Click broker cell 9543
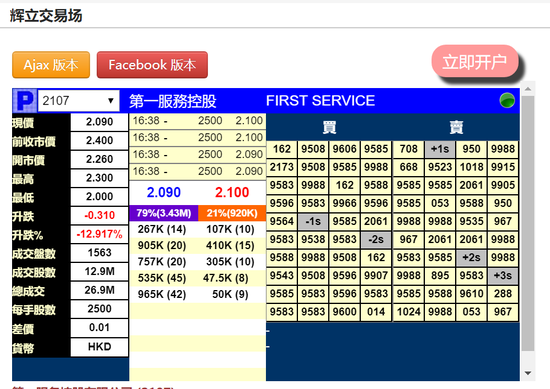Screen dimensions: 550x389 [x=282, y=276]
